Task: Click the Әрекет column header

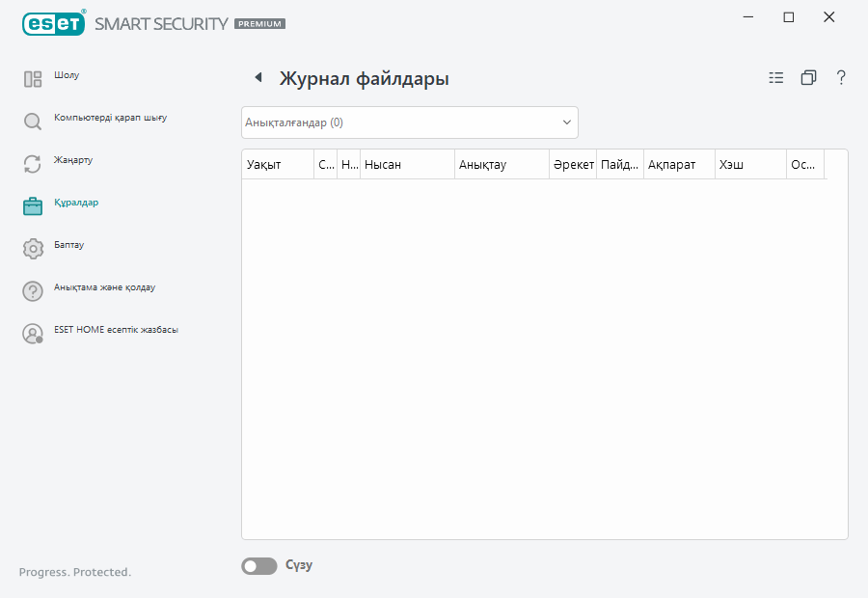Action: pos(574,164)
